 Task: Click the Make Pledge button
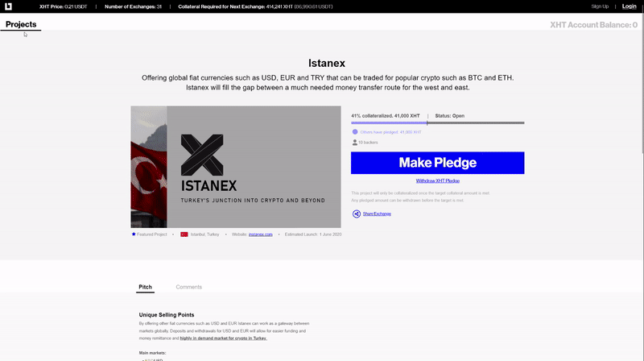tap(437, 163)
